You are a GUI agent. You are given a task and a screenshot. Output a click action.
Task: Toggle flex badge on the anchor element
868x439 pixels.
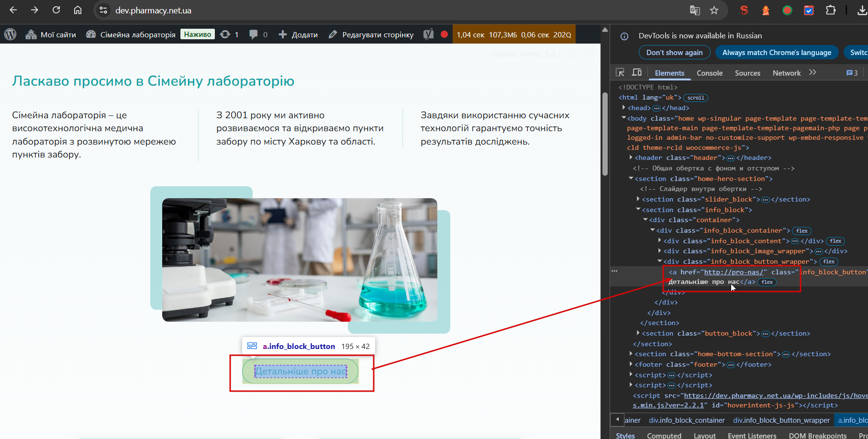pyautogui.click(x=767, y=282)
